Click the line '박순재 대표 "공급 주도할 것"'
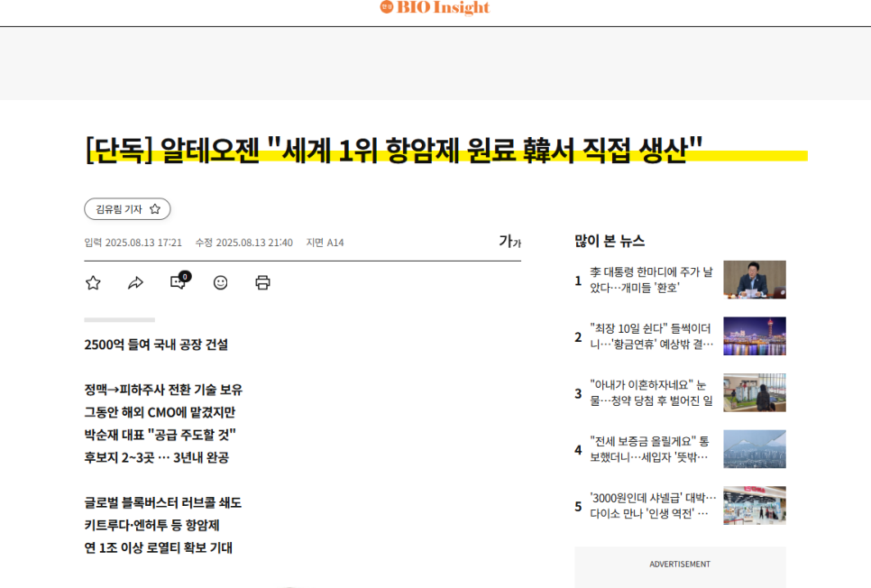The height and width of the screenshot is (588, 871). pyautogui.click(x=160, y=435)
